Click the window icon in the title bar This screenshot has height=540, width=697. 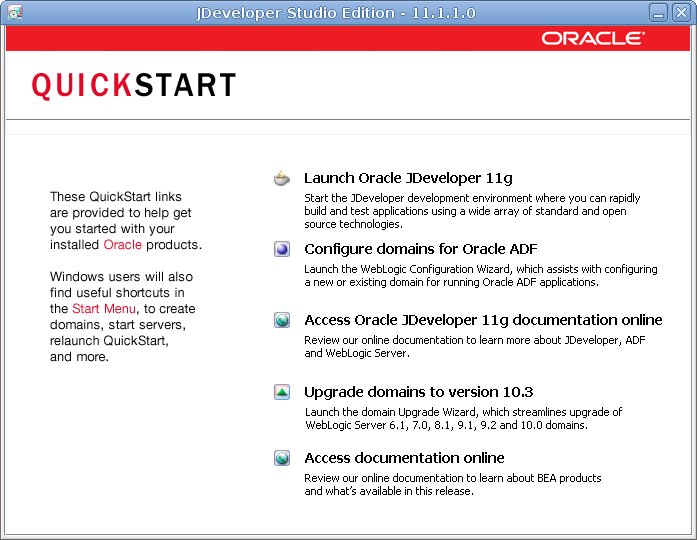[x=15, y=12]
